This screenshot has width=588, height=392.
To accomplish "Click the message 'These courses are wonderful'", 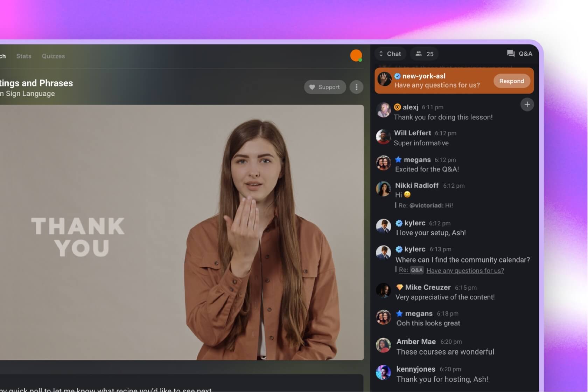I will [445, 352].
